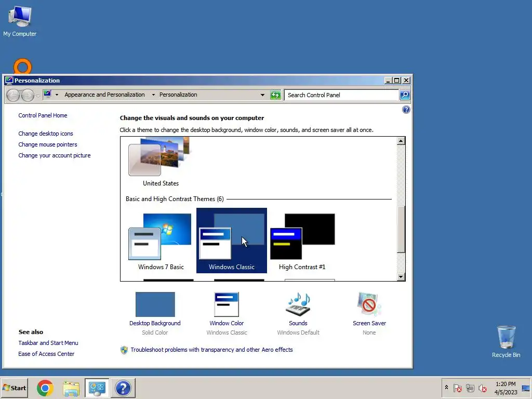Click the Control Panel taskbar button

coord(97,388)
